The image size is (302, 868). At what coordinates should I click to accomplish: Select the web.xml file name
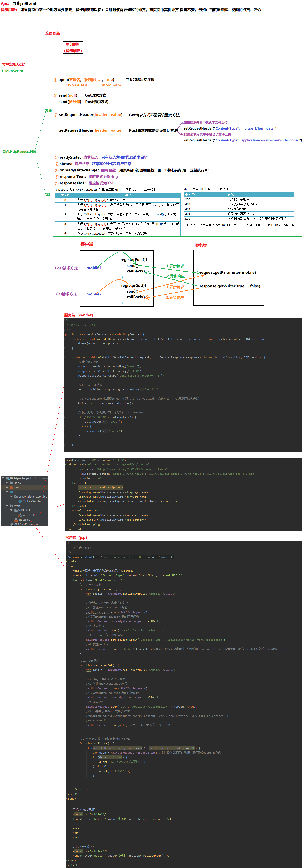28,515
